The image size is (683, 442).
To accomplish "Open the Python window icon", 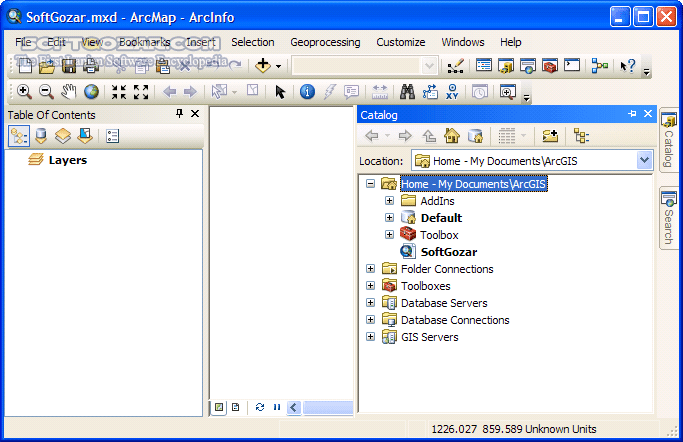I will (572, 65).
